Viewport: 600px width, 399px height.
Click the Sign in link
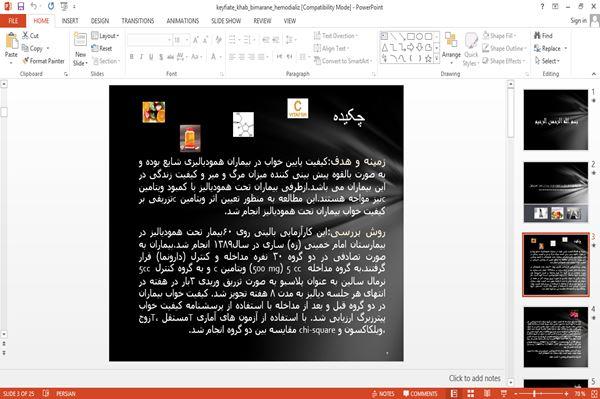[578, 21]
